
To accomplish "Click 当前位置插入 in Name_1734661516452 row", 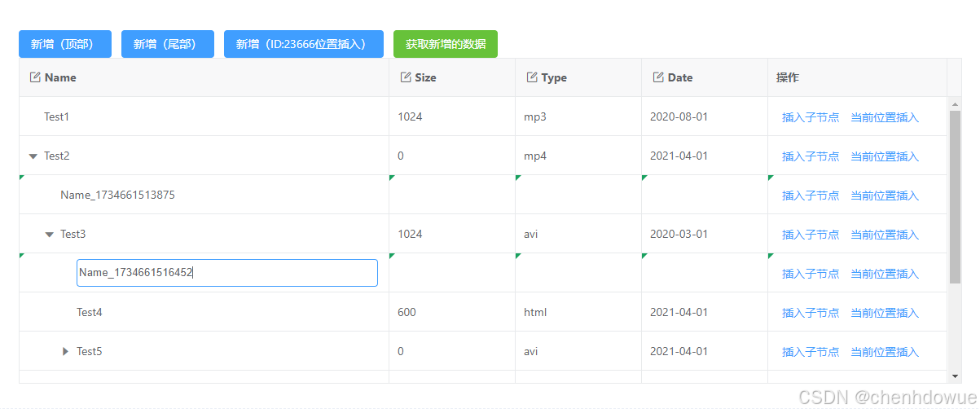I will [885, 274].
